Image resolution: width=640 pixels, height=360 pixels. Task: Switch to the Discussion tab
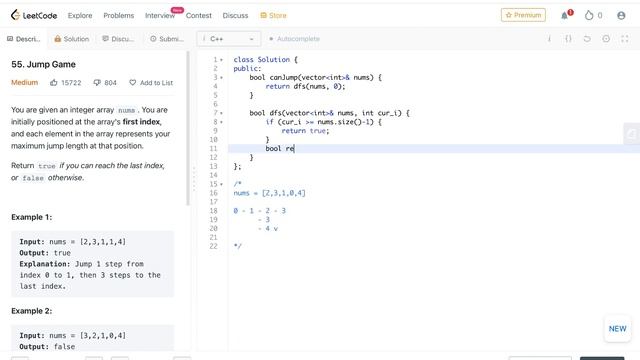(x=118, y=39)
